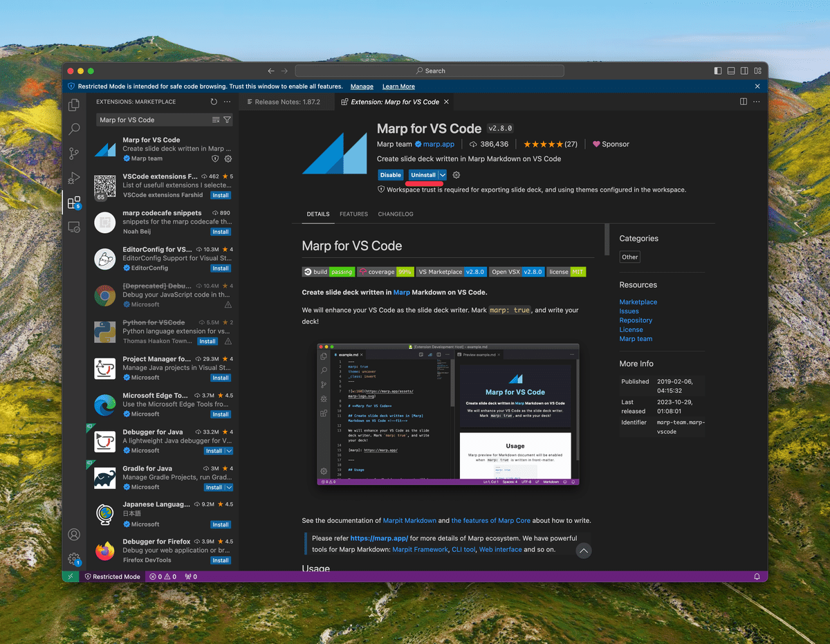The image size is (830, 644).
Task: Open notifications bell in status bar
Action: pyautogui.click(x=757, y=576)
